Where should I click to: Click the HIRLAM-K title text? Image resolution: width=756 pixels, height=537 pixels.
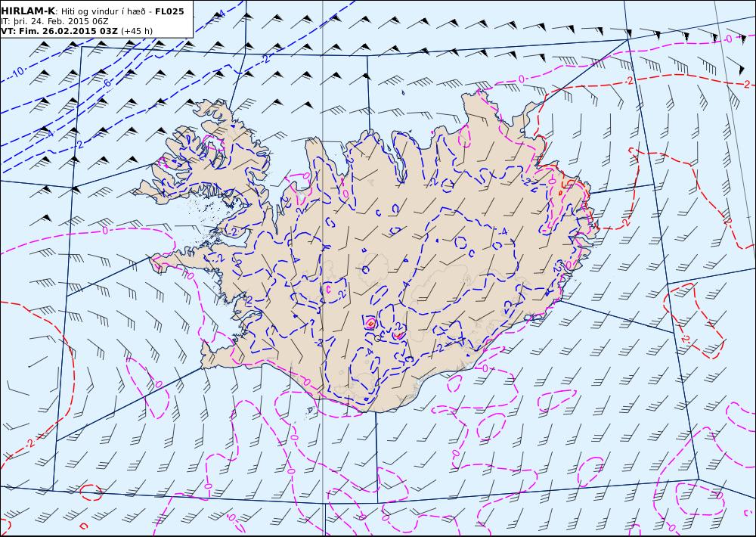(x=28, y=11)
